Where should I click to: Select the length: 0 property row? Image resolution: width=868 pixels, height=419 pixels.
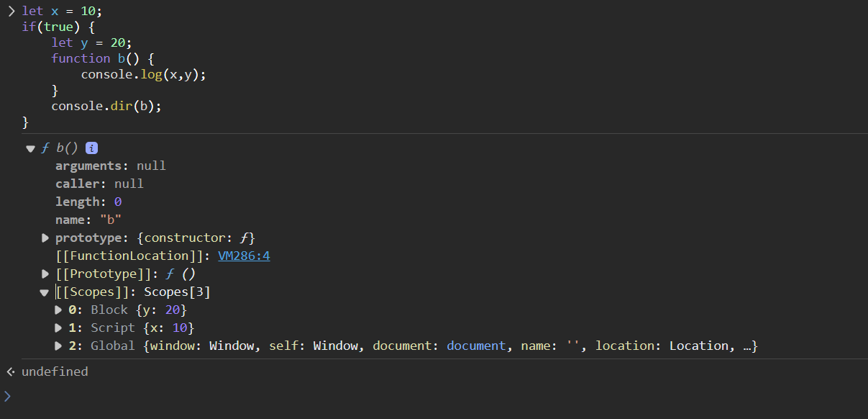pos(88,202)
